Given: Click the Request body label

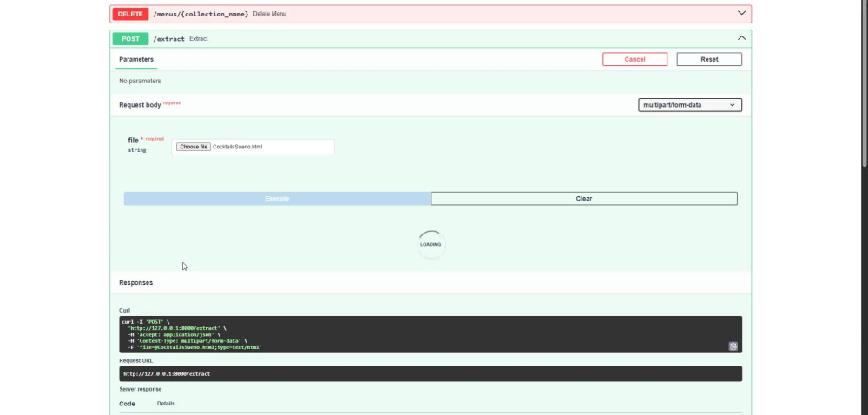Looking at the screenshot, I should pyautogui.click(x=140, y=104).
